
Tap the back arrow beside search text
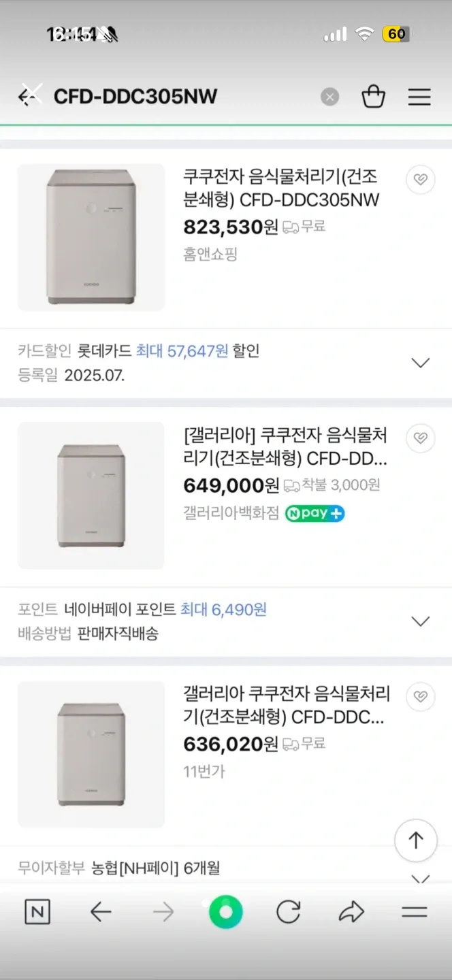click(x=29, y=97)
